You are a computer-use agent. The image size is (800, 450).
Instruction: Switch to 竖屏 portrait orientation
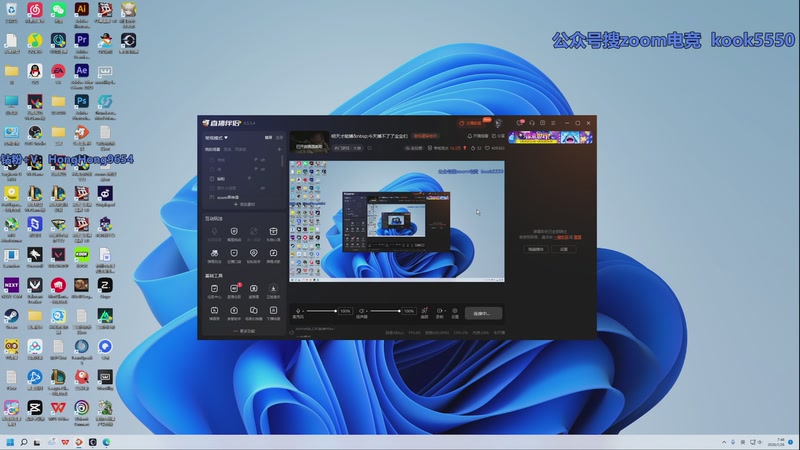tap(279, 137)
